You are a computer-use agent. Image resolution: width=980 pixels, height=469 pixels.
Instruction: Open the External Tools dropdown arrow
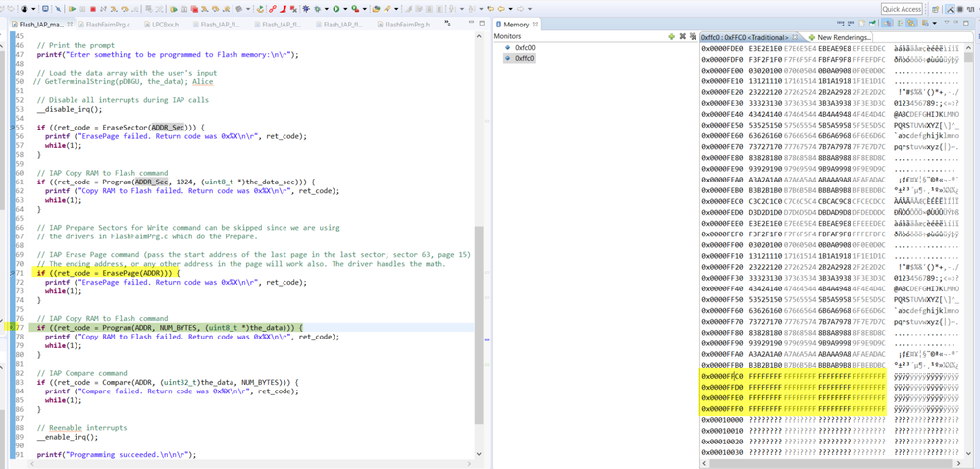pos(364,9)
